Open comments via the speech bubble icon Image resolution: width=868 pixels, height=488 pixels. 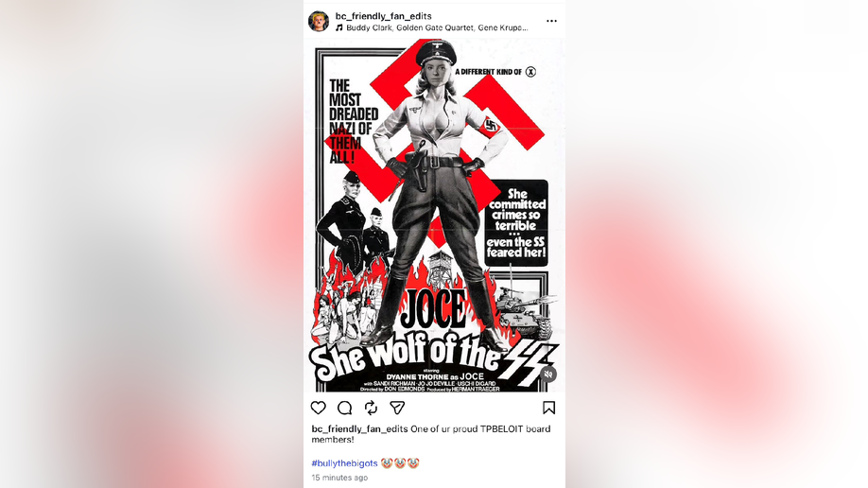[344, 409]
